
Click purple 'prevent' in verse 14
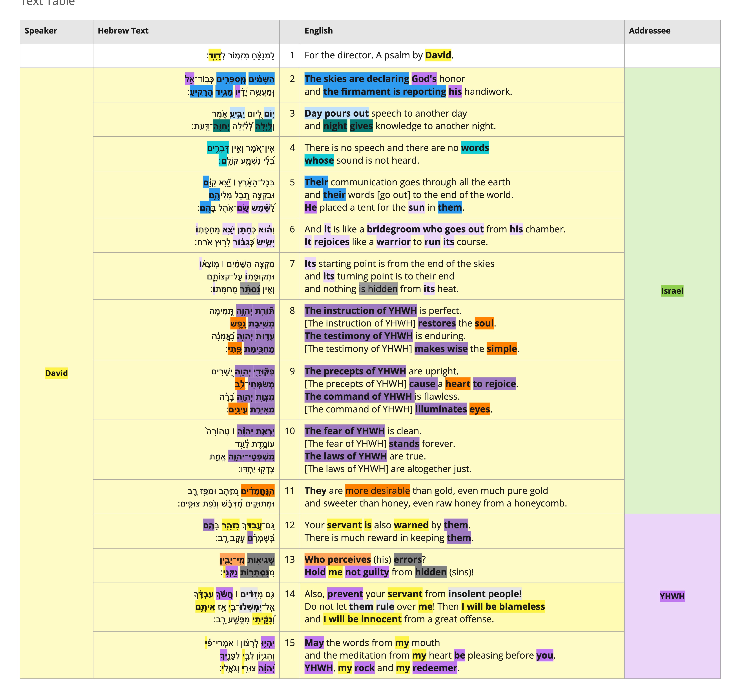[x=345, y=594]
